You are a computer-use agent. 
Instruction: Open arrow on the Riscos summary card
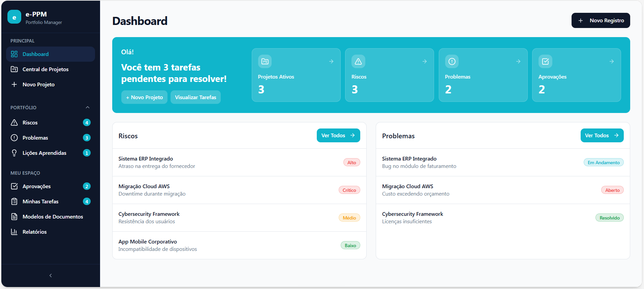click(x=425, y=61)
